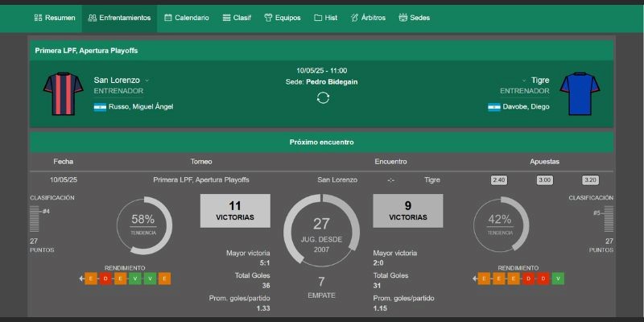
Task: Click the 7 Empate value
Action: [x=321, y=282]
